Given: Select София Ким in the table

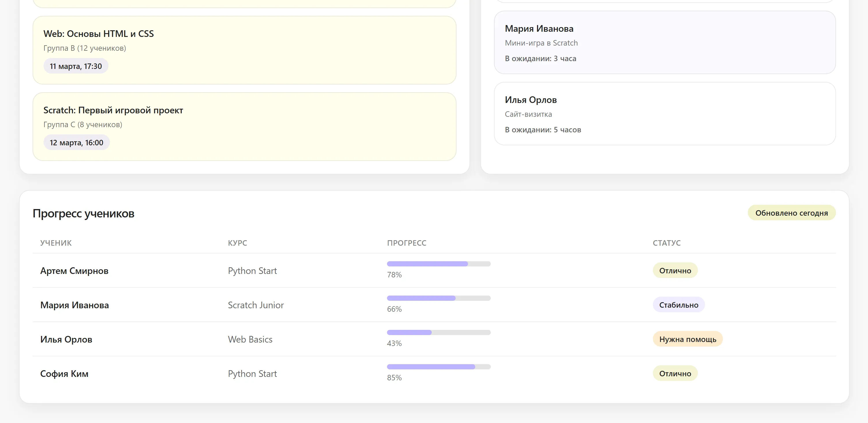Looking at the screenshot, I should [x=64, y=374].
